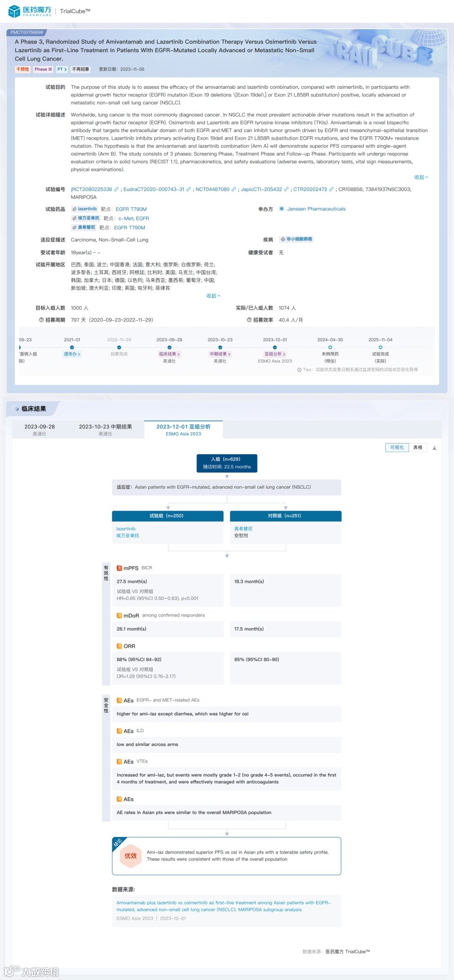Click the 2025-11-04 试验完成 timeline marker
The image size is (454, 980).
380,348
